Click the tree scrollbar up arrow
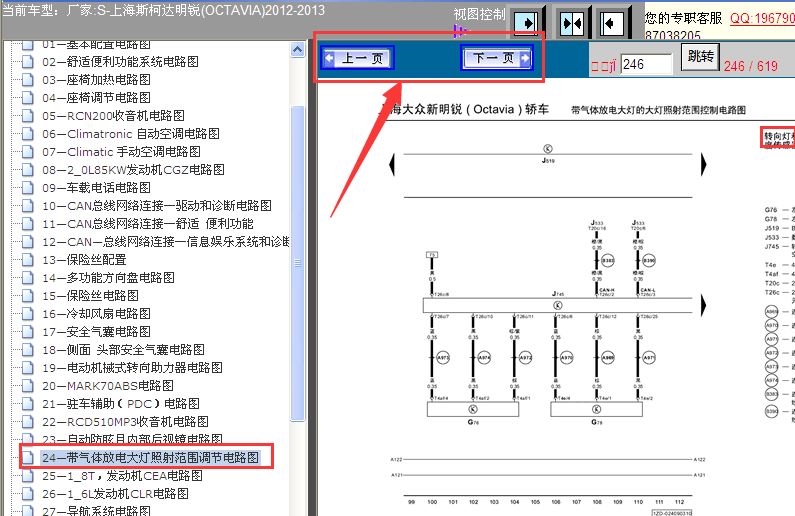 [298, 50]
